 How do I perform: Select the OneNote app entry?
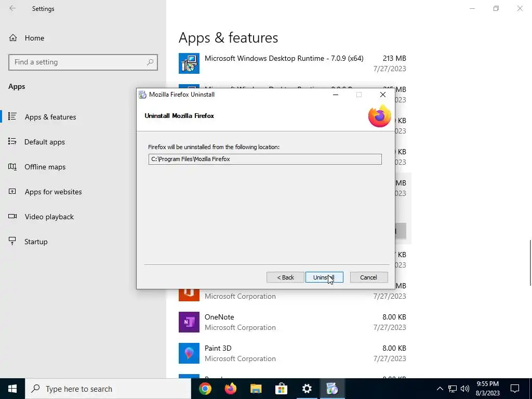(x=292, y=322)
